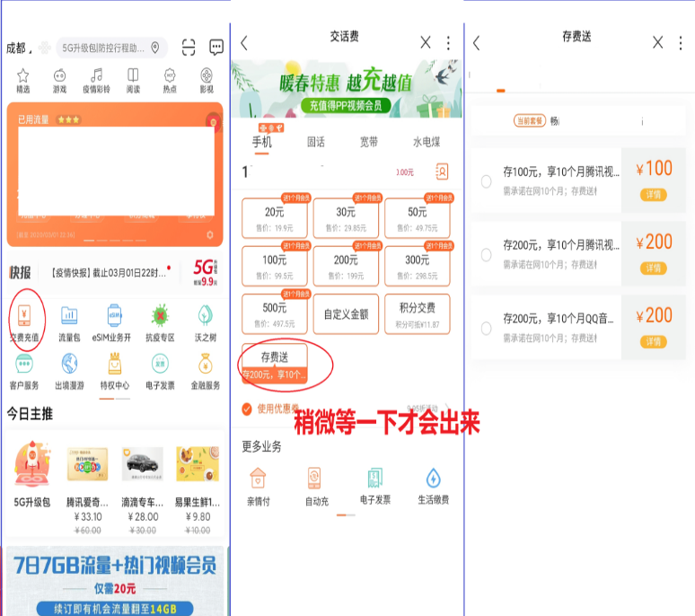Tap the 存费送 promotion button
This screenshot has width=695, height=616.
(275, 364)
